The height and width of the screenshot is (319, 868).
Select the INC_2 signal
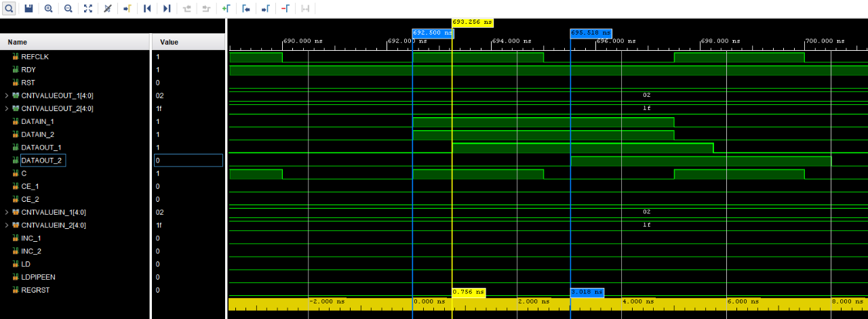point(31,251)
